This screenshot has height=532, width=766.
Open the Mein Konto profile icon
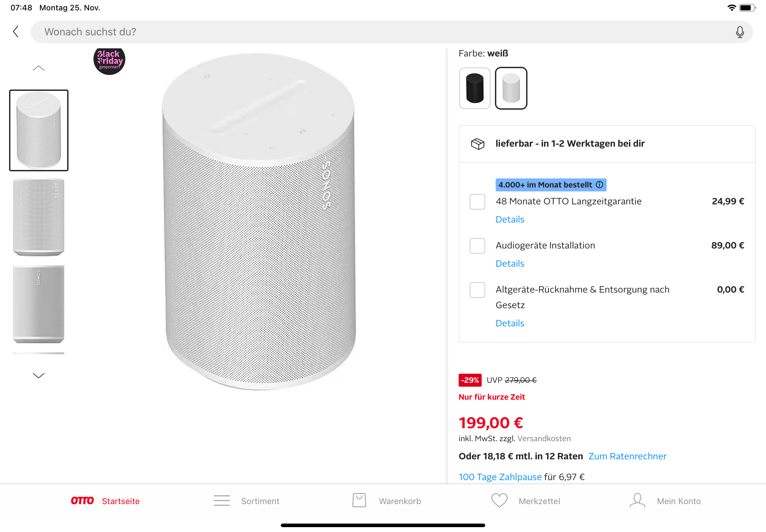tap(637, 501)
